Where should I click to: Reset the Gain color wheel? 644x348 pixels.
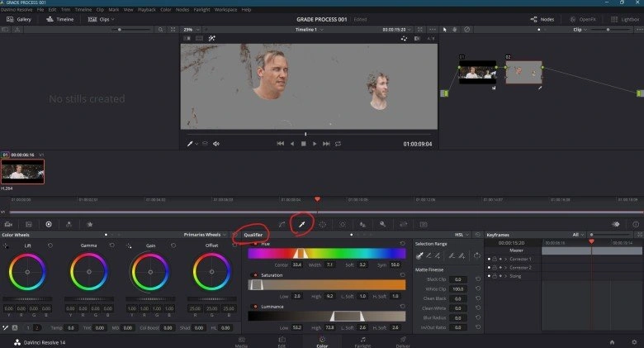click(x=173, y=246)
